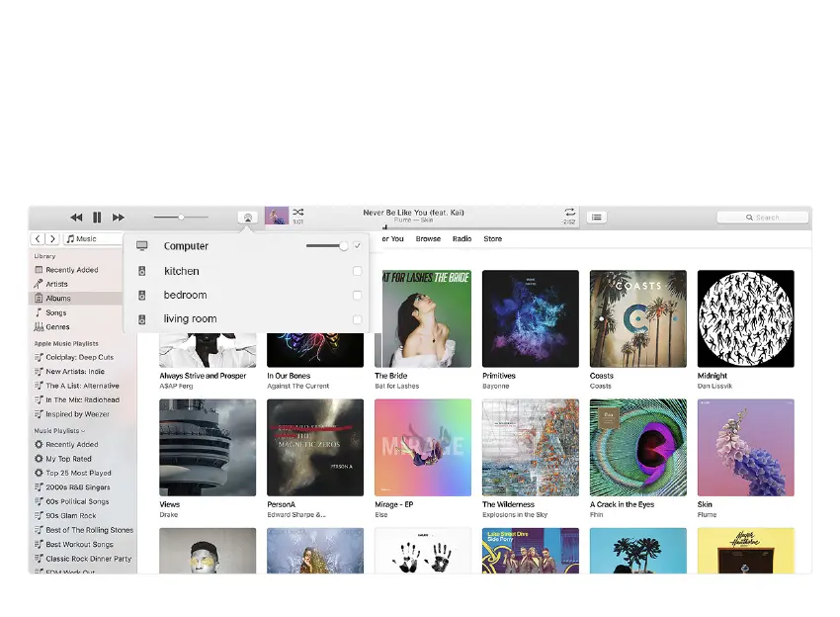Viewport: 840px width, 617px height.
Task: Go back with the left chevron
Action: [x=38, y=238]
